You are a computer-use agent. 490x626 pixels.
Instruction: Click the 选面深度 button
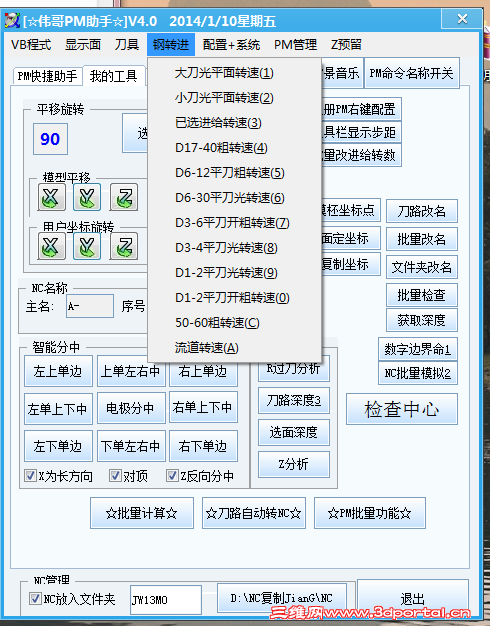[294, 432]
